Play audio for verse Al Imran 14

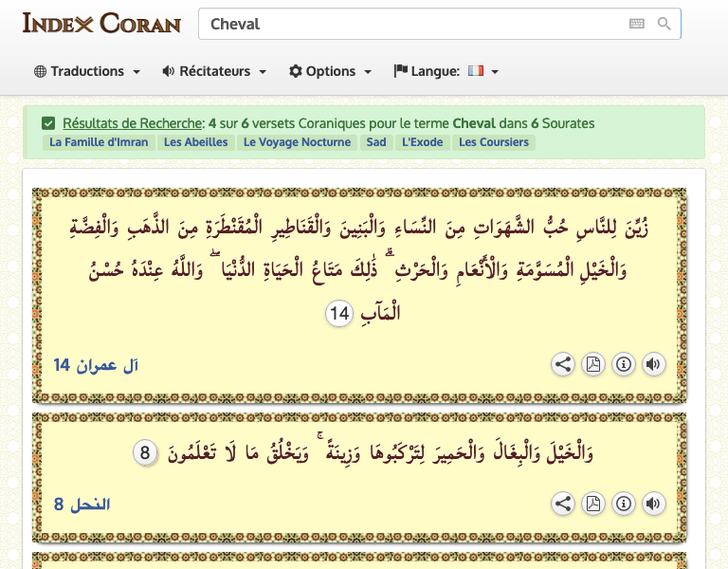[x=653, y=364]
